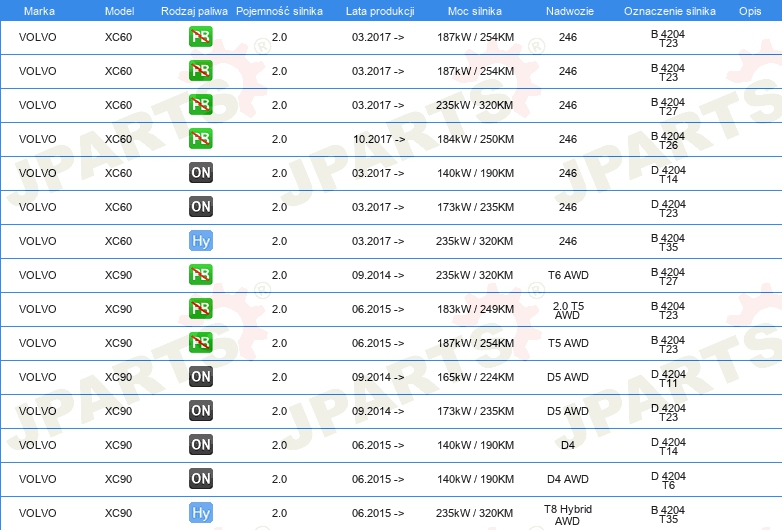Image resolution: width=782 pixels, height=530 pixels.
Task: Select the D4 AWD body cell
Action: [x=568, y=479]
